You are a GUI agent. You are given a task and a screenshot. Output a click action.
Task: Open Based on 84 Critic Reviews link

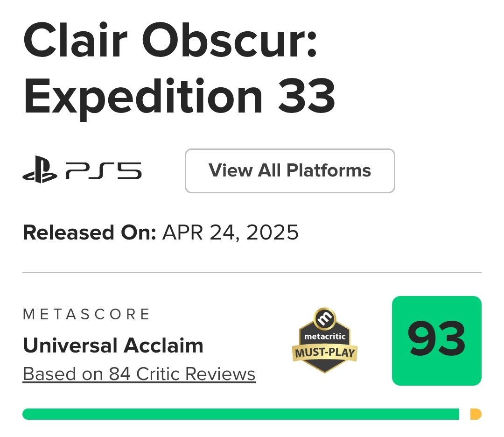(x=139, y=374)
